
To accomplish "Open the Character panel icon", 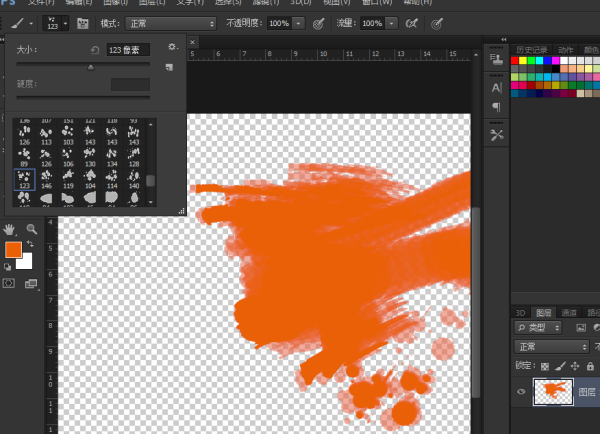I will pyautogui.click(x=496, y=88).
